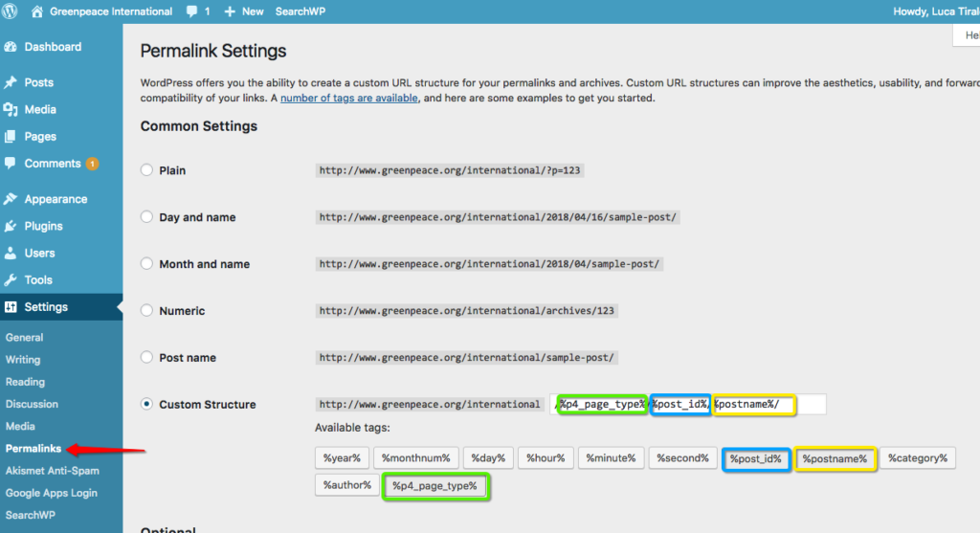Click the Users person icon
Screen dimensions: 980x533
coord(11,253)
